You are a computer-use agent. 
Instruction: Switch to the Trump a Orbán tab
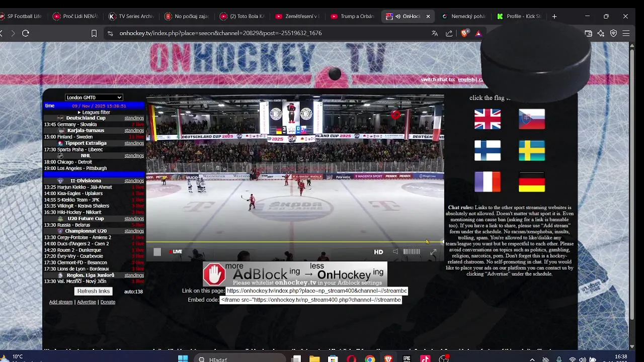[x=352, y=16]
